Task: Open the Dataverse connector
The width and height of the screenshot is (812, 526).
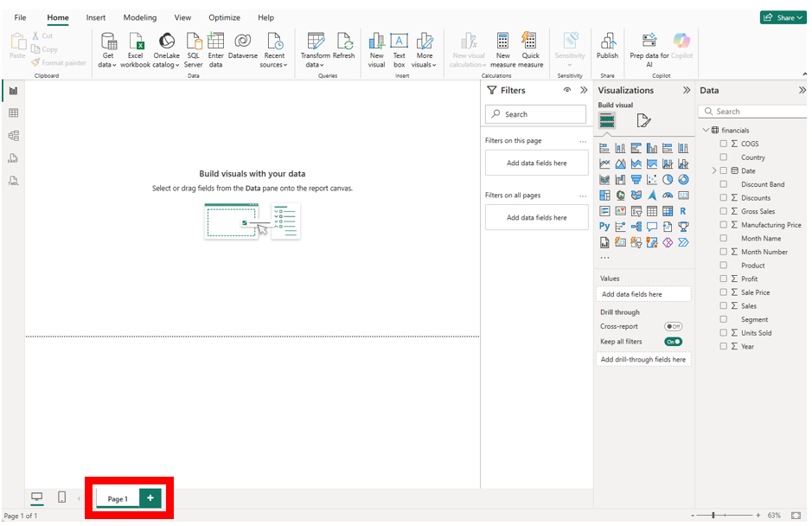Action: (242, 47)
